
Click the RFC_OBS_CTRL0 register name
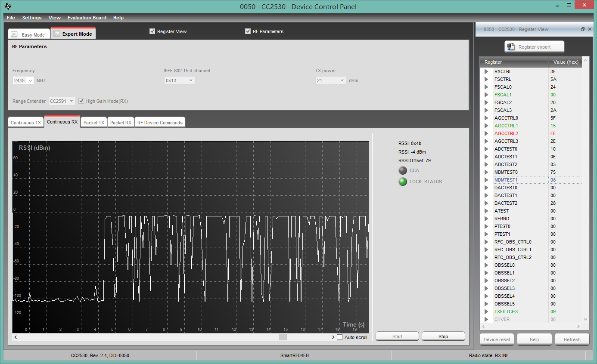[513, 242]
